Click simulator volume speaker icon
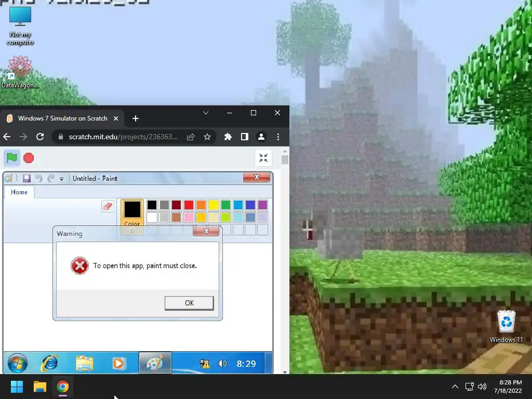Screen dimensions: 532x399 point(222,364)
